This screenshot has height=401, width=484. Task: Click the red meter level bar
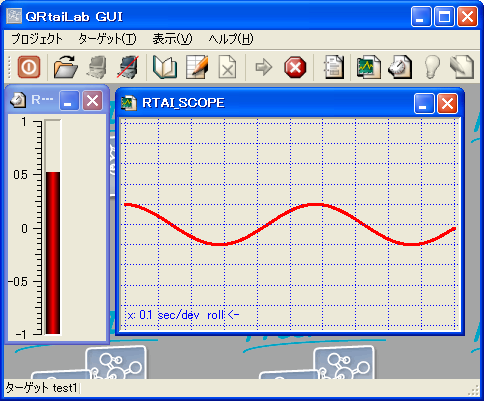[53, 253]
